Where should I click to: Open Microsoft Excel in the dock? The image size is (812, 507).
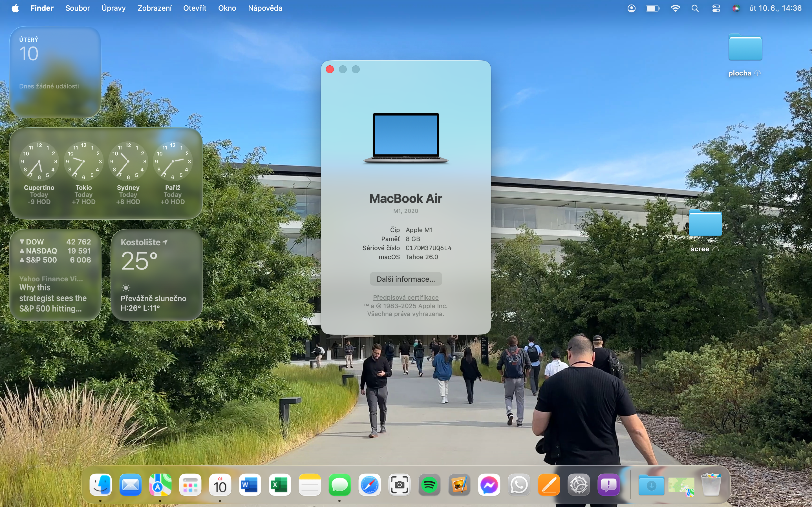pyautogui.click(x=280, y=485)
